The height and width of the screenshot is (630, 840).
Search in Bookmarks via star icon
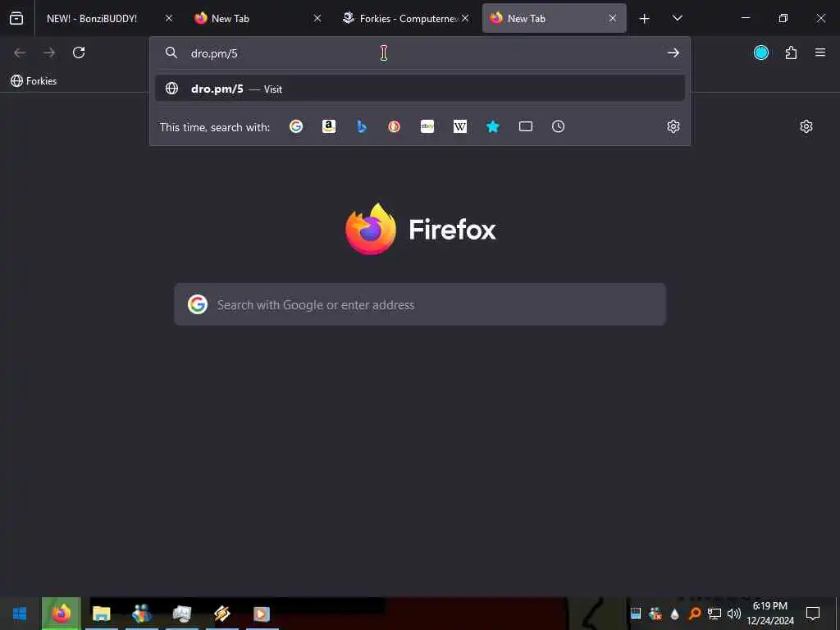pos(493,126)
